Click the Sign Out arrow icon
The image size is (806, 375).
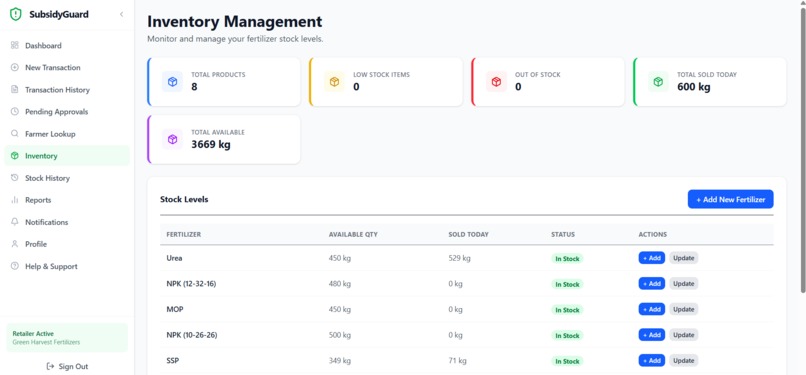(50, 367)
